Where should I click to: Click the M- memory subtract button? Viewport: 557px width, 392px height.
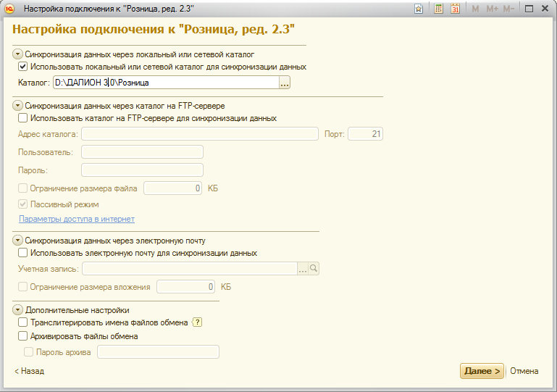click(x=508, y=9)
